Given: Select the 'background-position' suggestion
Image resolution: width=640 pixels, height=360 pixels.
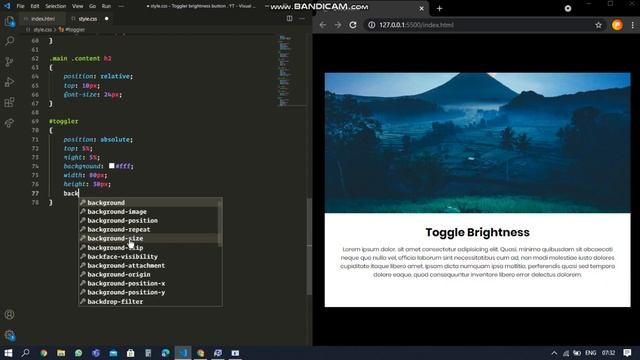Looking at the screenshot, I should click(149, 220).
